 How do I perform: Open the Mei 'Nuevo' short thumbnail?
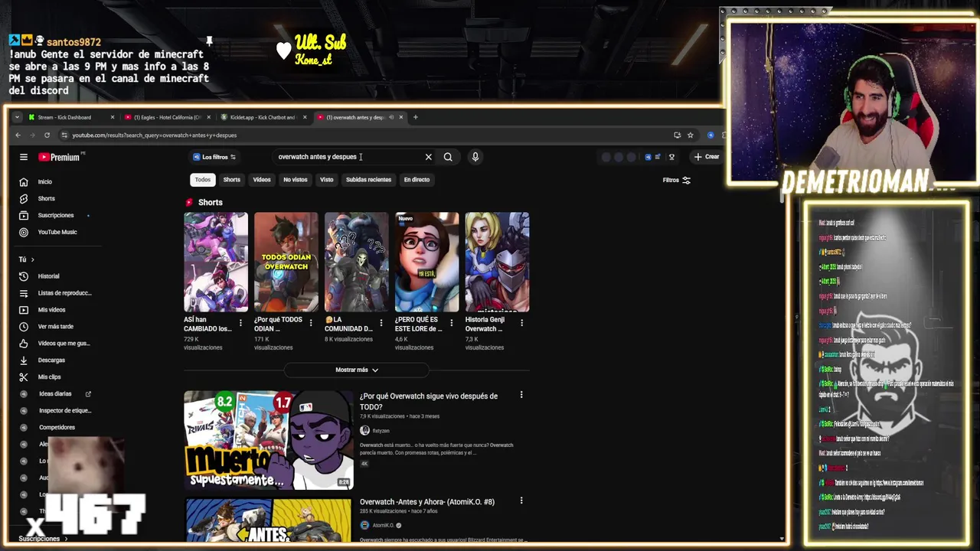(427, 262)
